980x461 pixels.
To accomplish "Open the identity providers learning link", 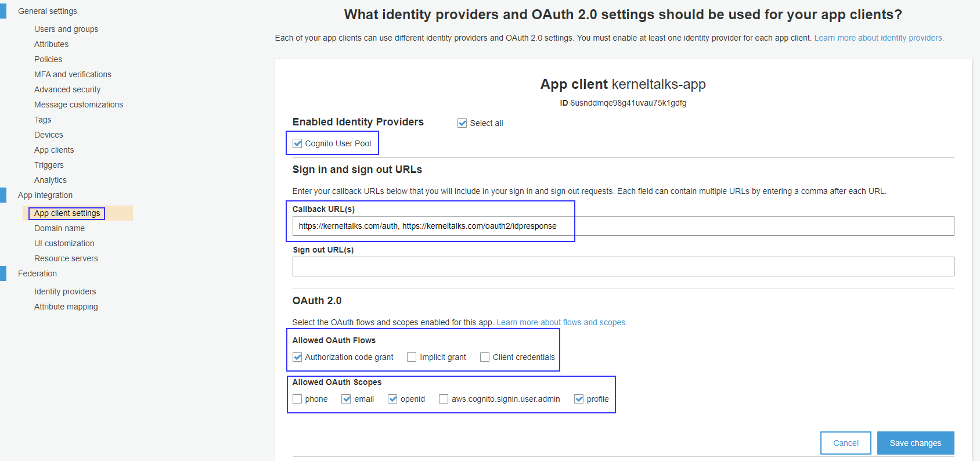I will [878, 37].
